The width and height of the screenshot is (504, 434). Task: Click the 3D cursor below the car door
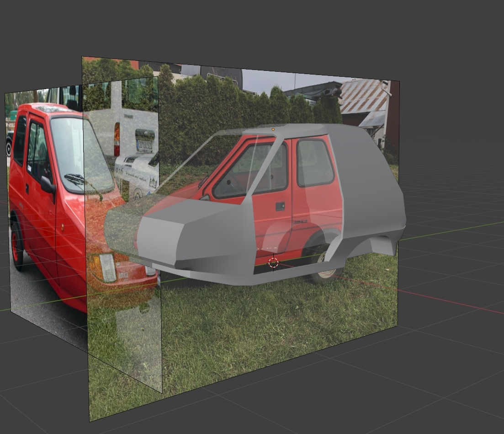point(273,263)
